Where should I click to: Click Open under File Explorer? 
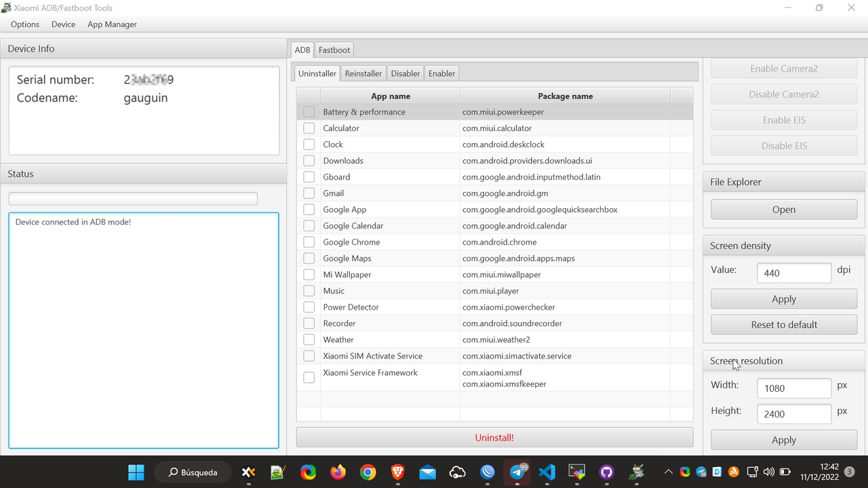(784, 209)
